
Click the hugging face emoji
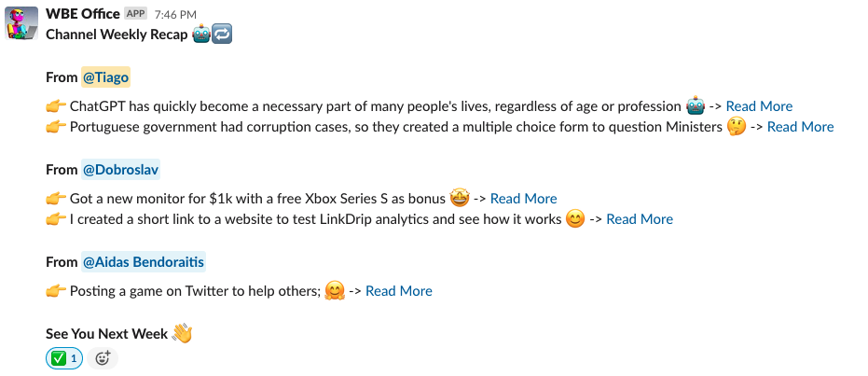335,291
